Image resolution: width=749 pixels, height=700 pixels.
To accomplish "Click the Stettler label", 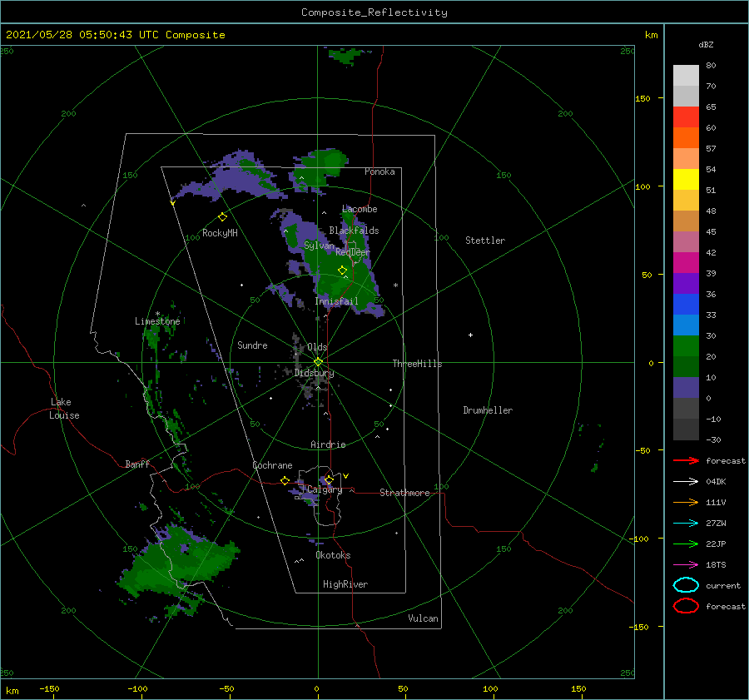I will (x=485, y=241).
